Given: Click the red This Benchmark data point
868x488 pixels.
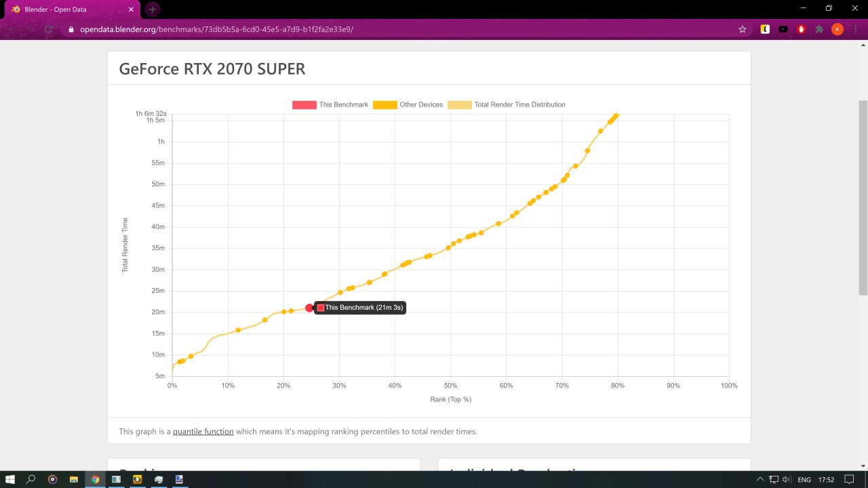Looking at the screenshot, I should coord(310,308).
